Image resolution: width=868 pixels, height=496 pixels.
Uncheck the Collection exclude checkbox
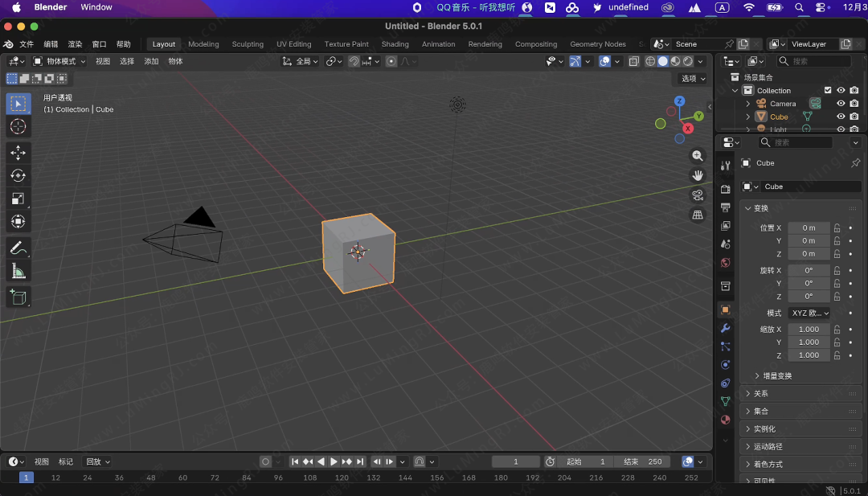pos(828,91)
